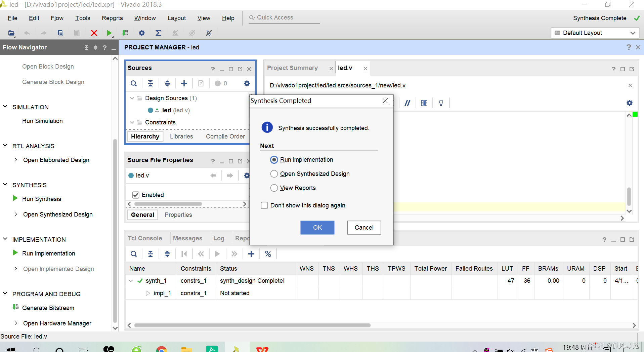Close the Synthesis Completed dialog
The image size is (644, 352).
tap(385, 101)
